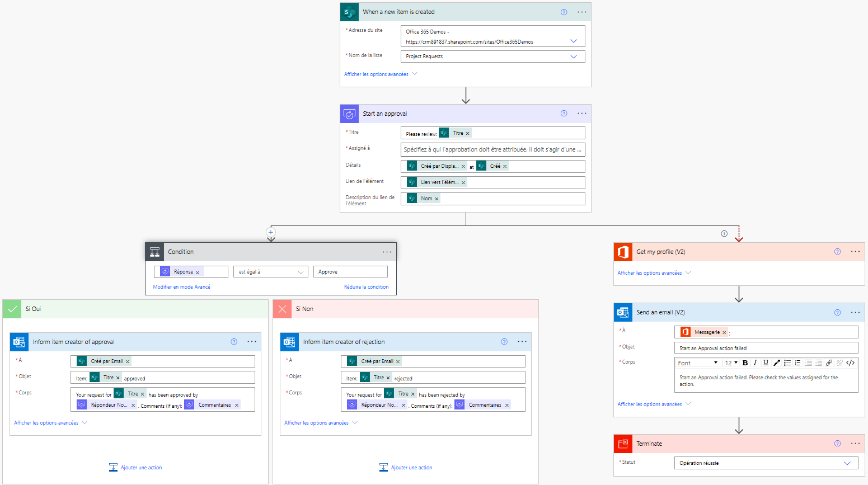Open help for Start an approval
This screenshot has width=868, height=485.
[564, 114]
